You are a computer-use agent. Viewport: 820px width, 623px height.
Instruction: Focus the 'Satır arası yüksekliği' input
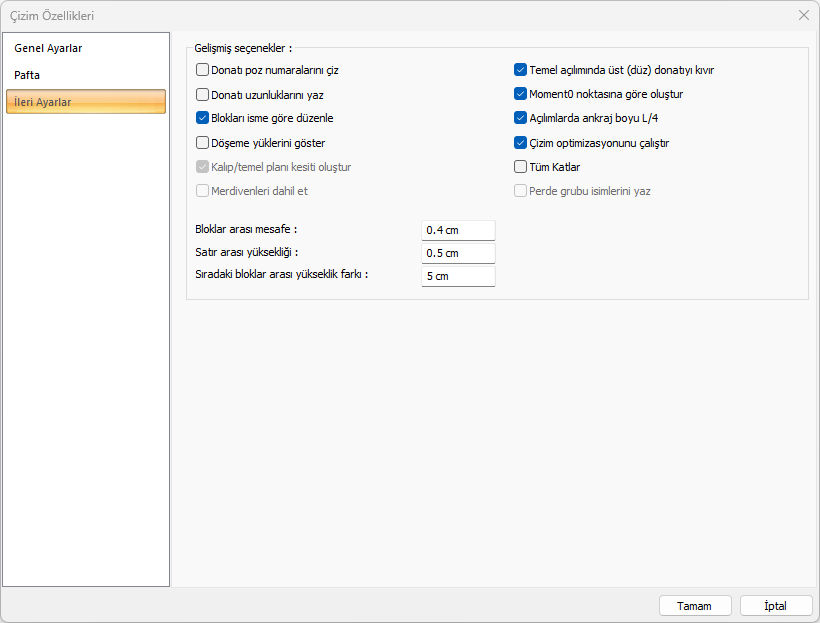coord(458,253)
